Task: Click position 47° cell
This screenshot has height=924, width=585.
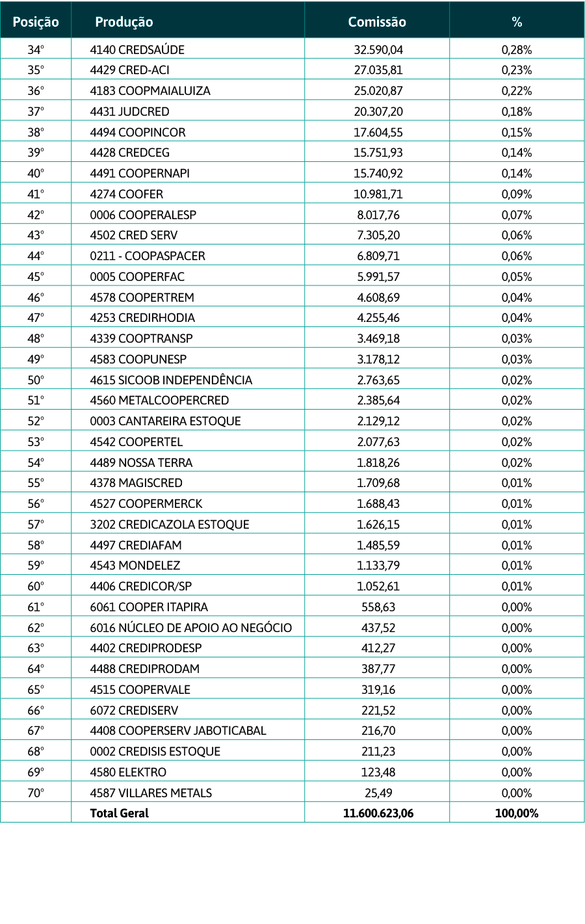Action: point(36,318)
